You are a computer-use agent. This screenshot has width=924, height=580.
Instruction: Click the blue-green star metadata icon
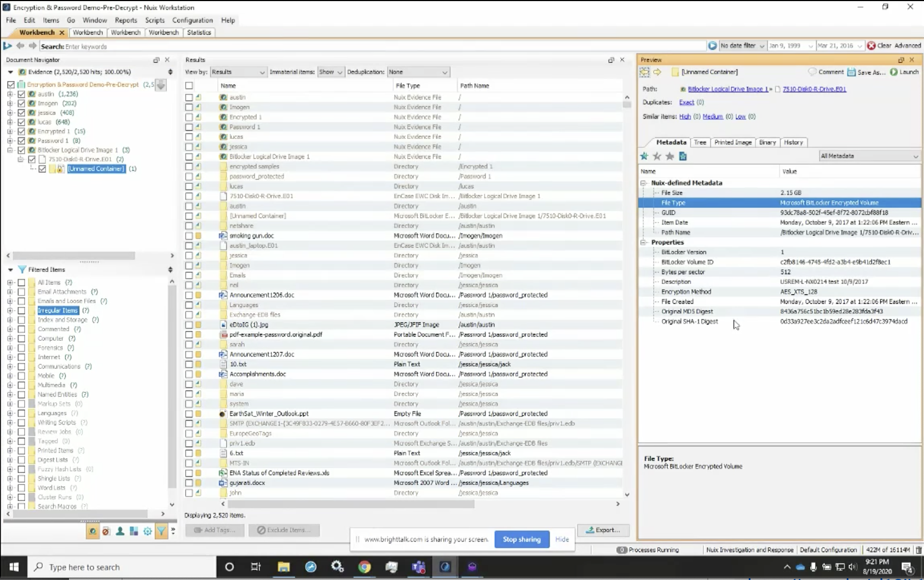tap(644, 156)
